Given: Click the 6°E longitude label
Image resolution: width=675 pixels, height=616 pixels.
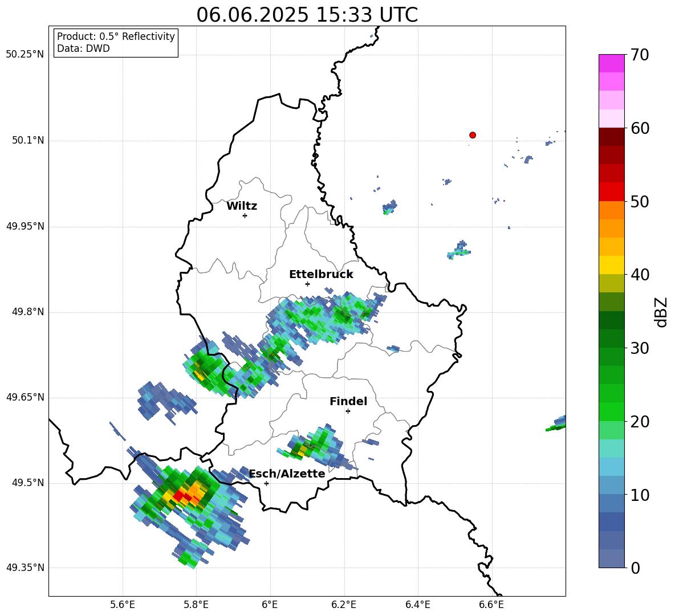Looking at the screenshot, I should click(x=270, y=605).
